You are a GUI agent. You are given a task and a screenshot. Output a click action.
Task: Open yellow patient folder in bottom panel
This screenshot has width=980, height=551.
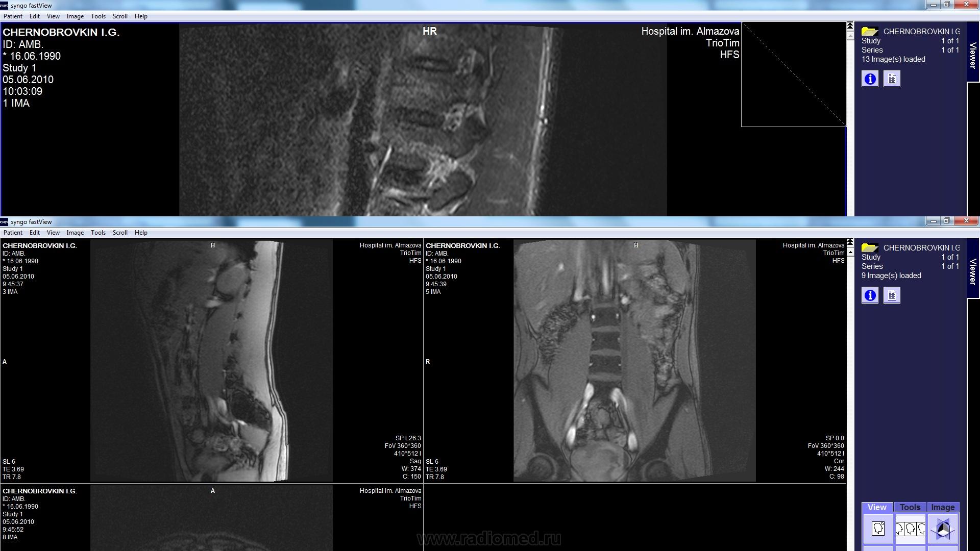click(869, 248)
